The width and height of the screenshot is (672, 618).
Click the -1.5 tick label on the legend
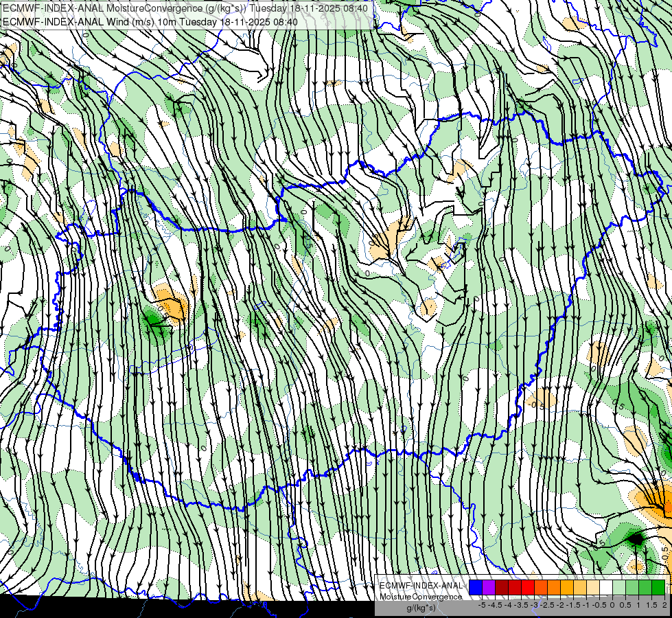573,605
